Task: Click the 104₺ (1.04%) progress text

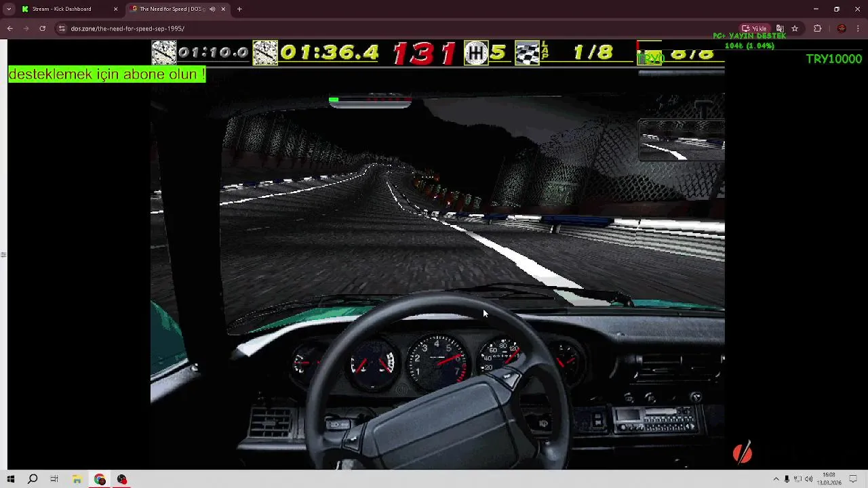Action: pyautogui.click(x=749, y=46)
